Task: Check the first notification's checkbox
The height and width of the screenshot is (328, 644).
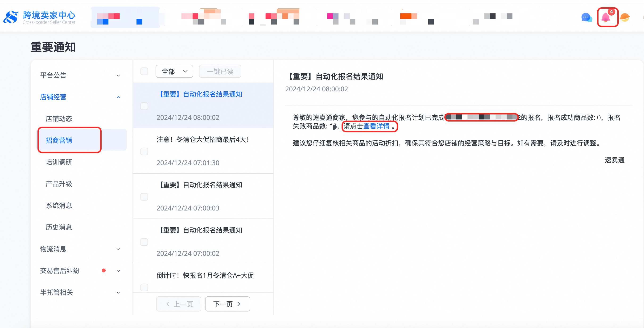Action: [144, 106]
